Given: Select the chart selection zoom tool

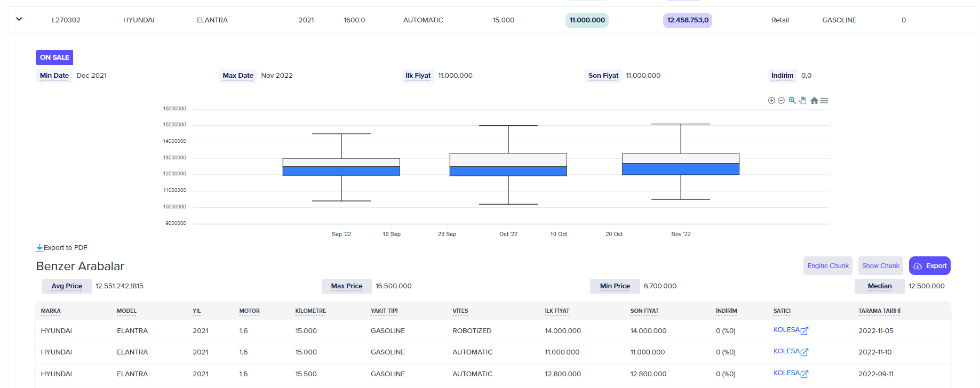Looking at the screenshot, I should pos(792,100).
